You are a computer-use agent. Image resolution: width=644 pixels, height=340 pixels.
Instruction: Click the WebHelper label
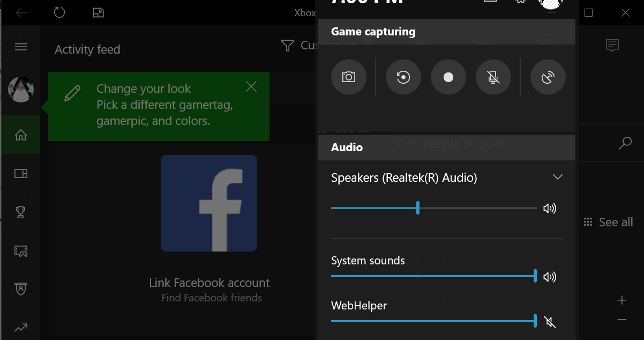[x=359, y=306]
